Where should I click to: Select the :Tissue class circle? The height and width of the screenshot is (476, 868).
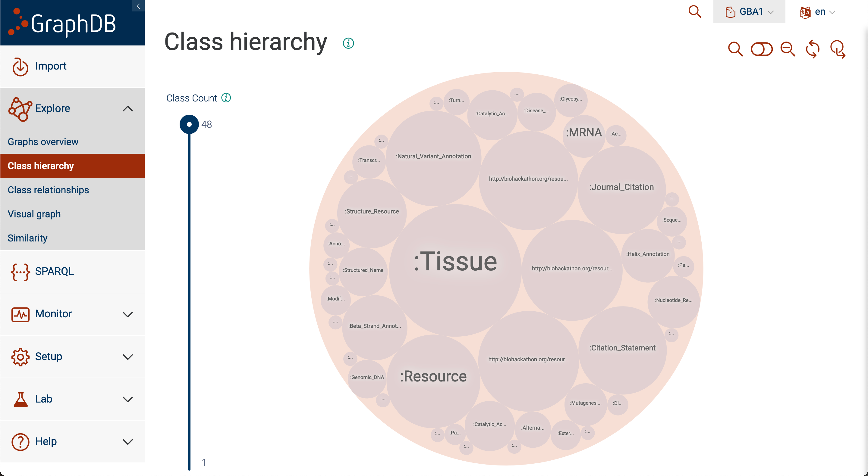click(455, 261)
